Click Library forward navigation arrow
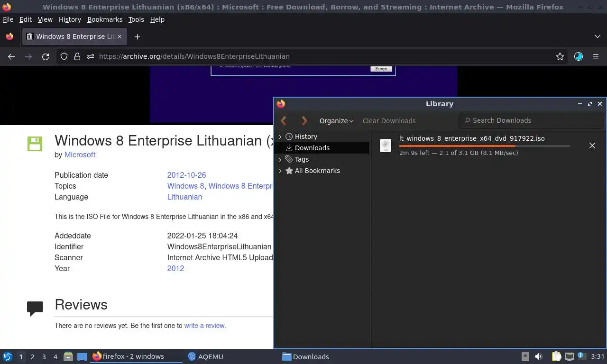Screen dimensions: 607x364 click(x=304, y=121)
